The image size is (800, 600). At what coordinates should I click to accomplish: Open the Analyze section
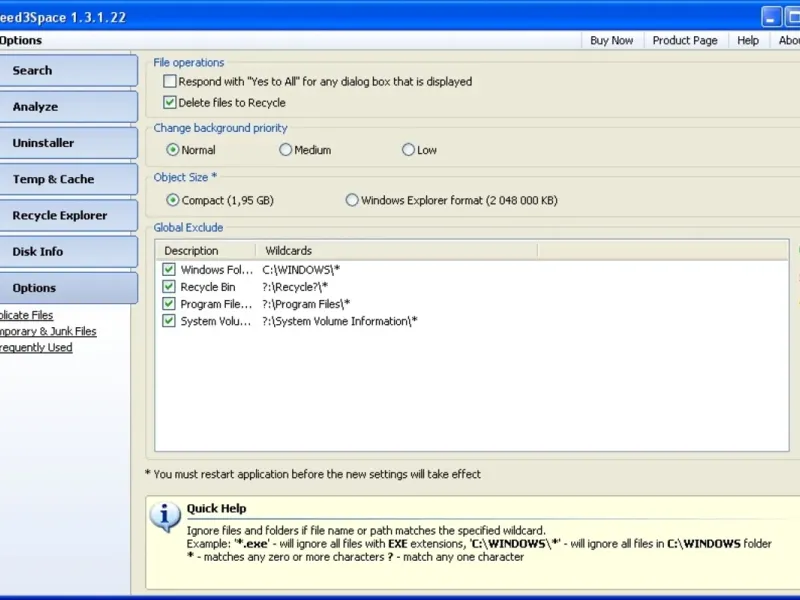tap(68, 107)
